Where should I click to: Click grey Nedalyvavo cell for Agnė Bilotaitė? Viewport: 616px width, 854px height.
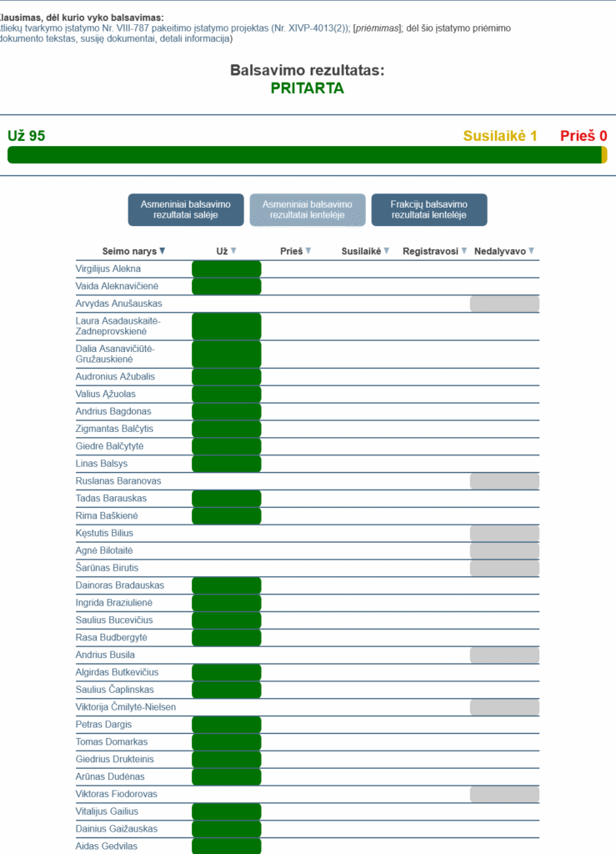(504, 550)
